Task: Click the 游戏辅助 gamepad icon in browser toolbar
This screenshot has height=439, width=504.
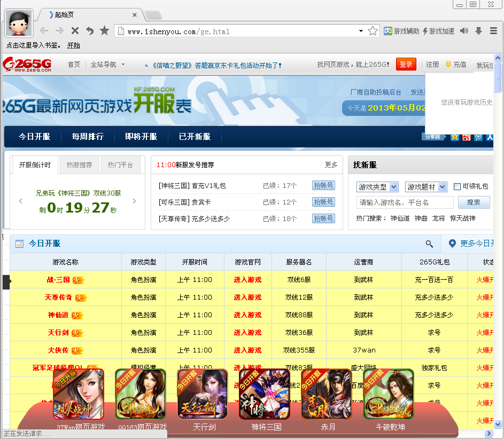Action: point(388,30)
